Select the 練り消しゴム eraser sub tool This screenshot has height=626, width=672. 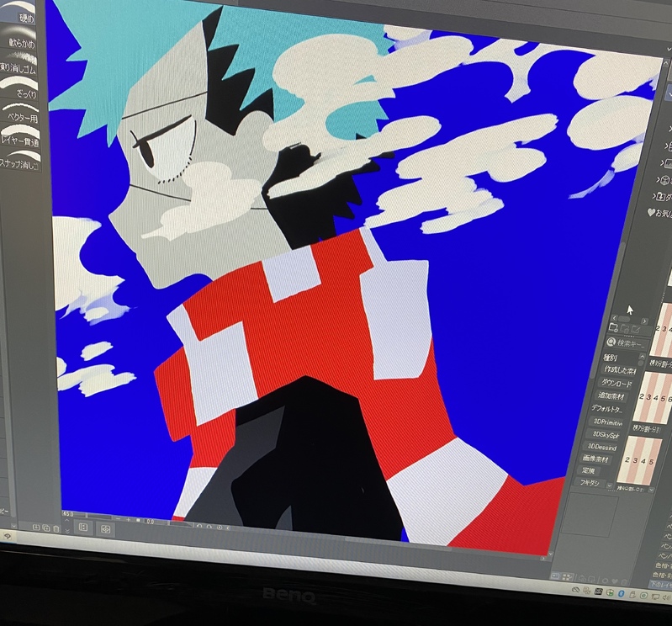pos(19,63)
